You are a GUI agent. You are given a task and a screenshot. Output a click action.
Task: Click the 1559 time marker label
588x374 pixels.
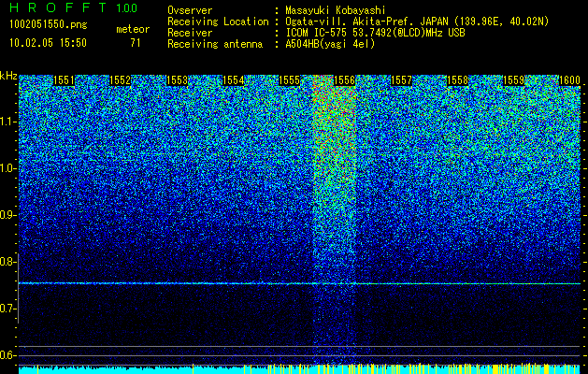click(x=513, y=80)
